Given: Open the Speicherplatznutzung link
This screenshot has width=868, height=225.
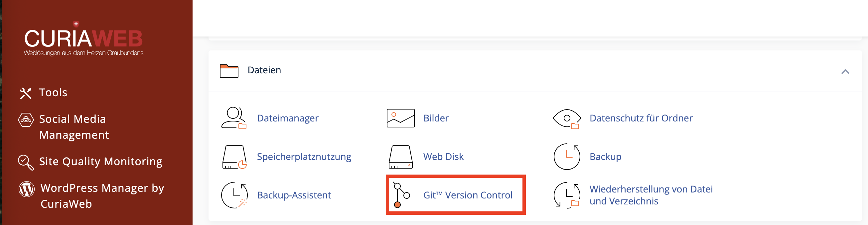Looking at the screenshot, I should pos(304,157).
